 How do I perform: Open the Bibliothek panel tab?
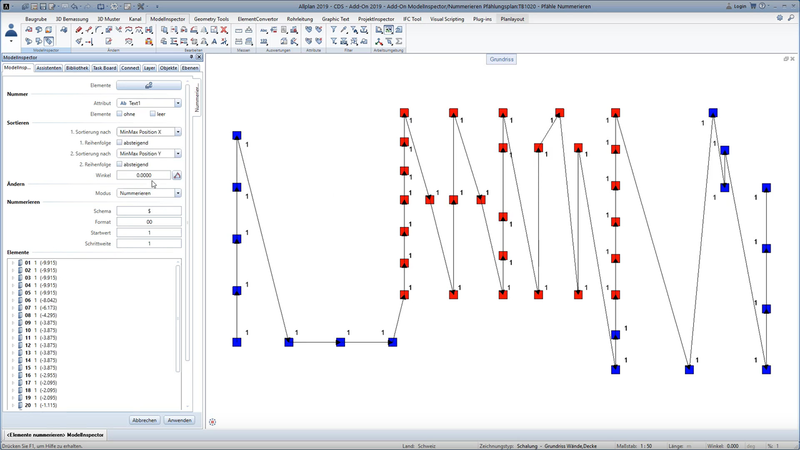coord(77,68)
